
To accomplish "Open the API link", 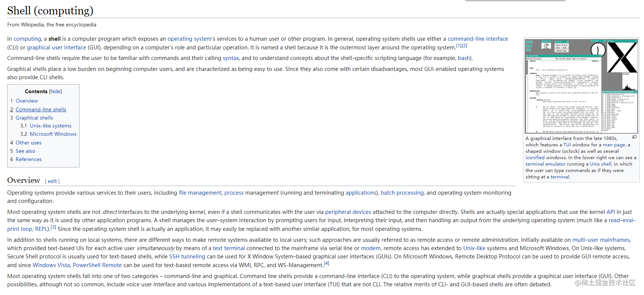I will click(610, 212).
